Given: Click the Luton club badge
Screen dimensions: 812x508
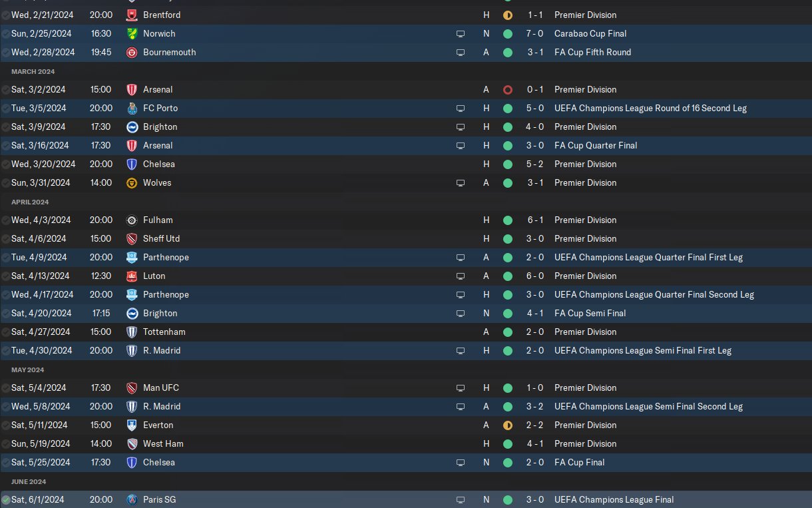Looking at the screenshot, I should tap(132, 276).
